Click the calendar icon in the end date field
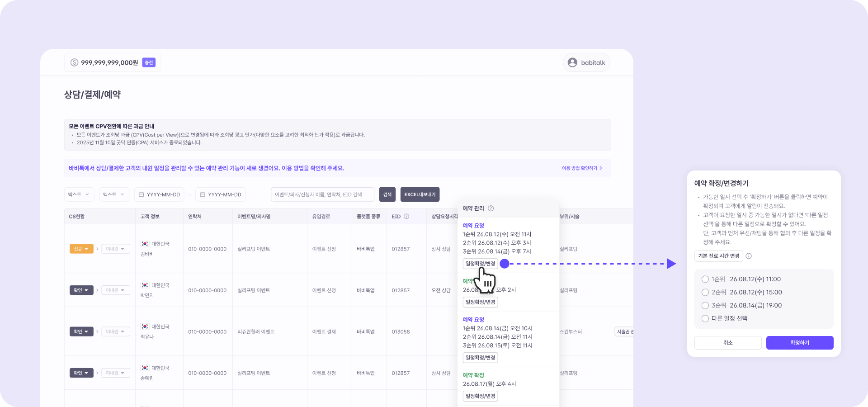868x407 pixels. 203,194
